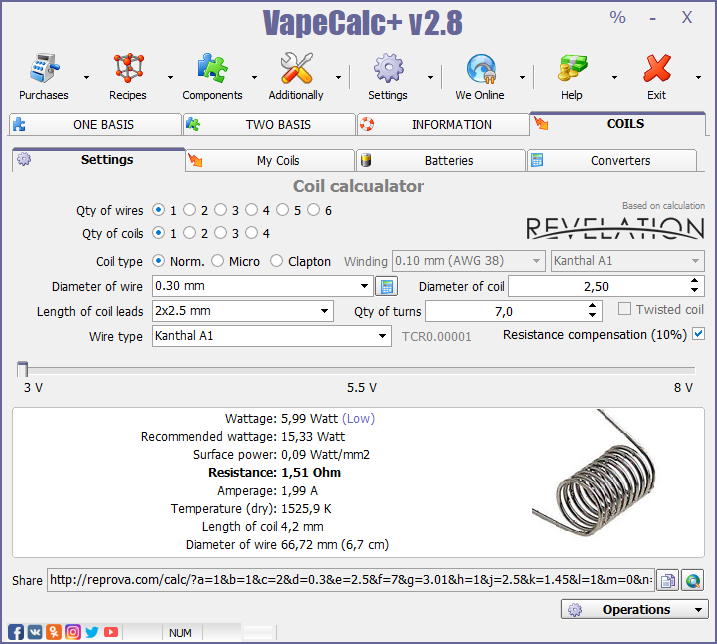Select 4 for quantity of wires
Screen dimensions: 717x644
251,210
